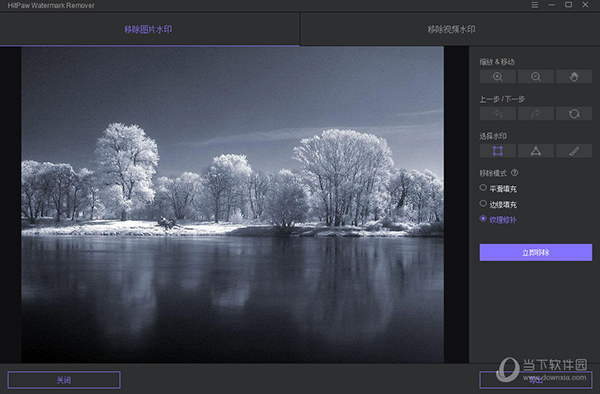Click on the winter lake image canvas
Screen dimensions: 600x394
(x=232, y=205)
